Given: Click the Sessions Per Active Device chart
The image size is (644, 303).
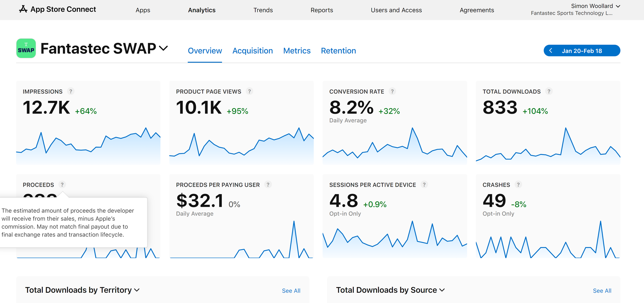Looking at the screenshot, I should coord(395,239).
